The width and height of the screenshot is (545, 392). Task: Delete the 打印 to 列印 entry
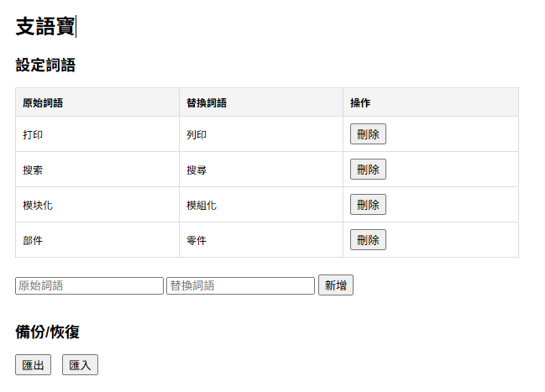coord(368,134)
